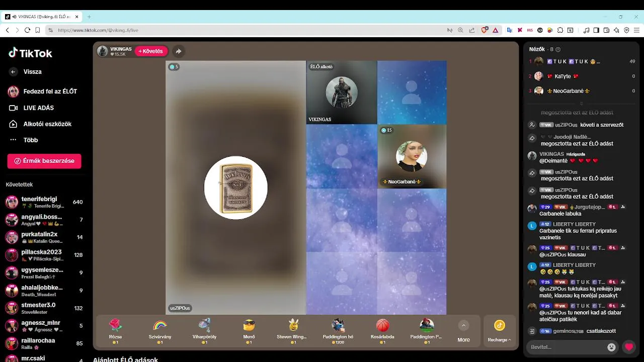Image resolution: width=644 pixels, height=362 pixels.
Task: Open Brave Wallet icon
Action: [606, 30]
